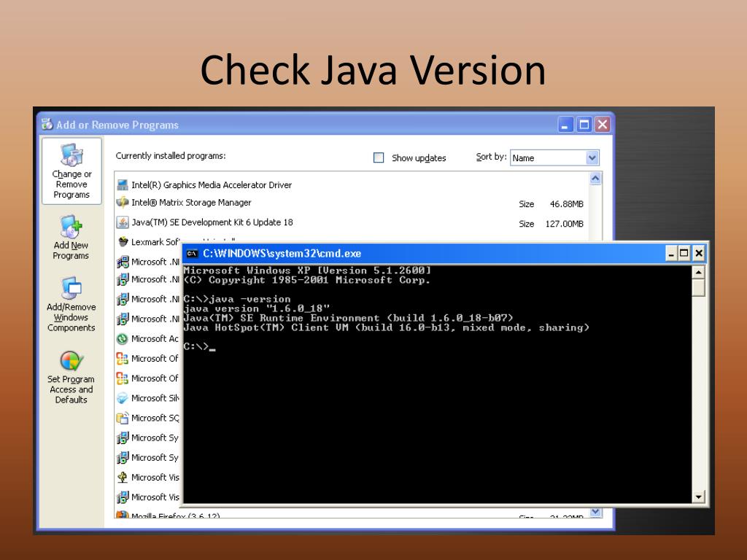
Task: Open Set Program Access and Defaults
Action: click(71, 362)
